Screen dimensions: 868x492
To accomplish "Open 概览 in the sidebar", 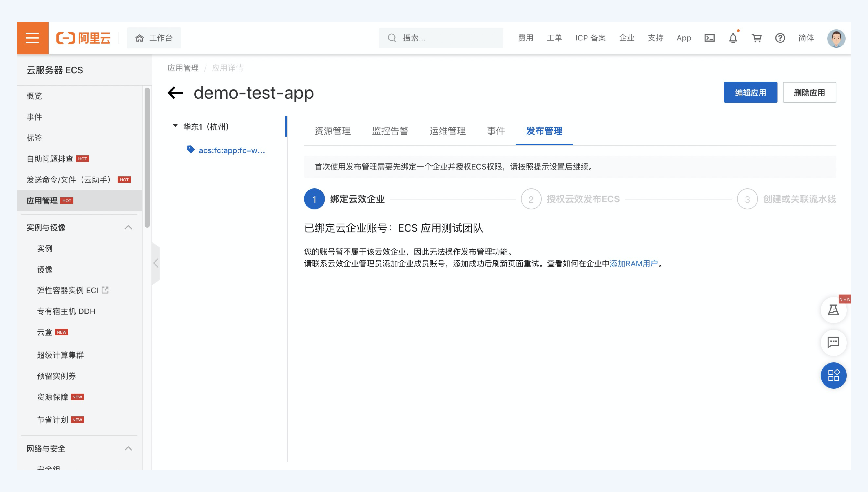I will (34, 96).
